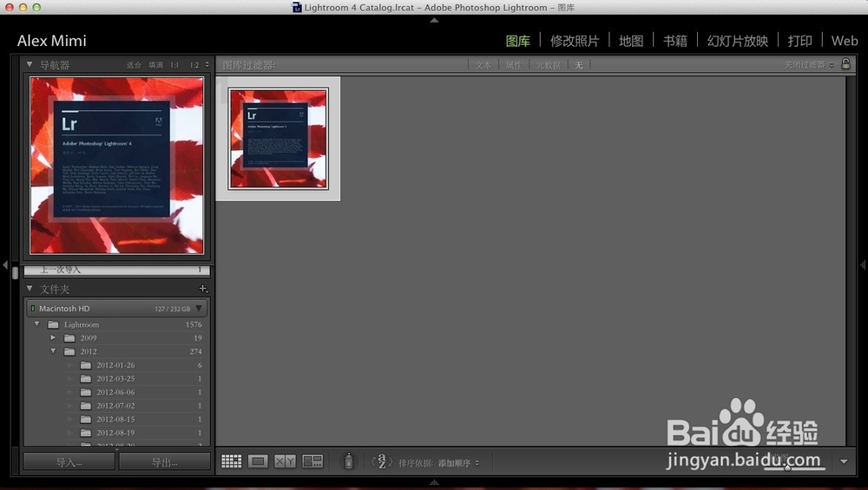This screenshot has width=868, height=490.
Task: Select the 2012-06-06 folder
Action: coord(115,392)
